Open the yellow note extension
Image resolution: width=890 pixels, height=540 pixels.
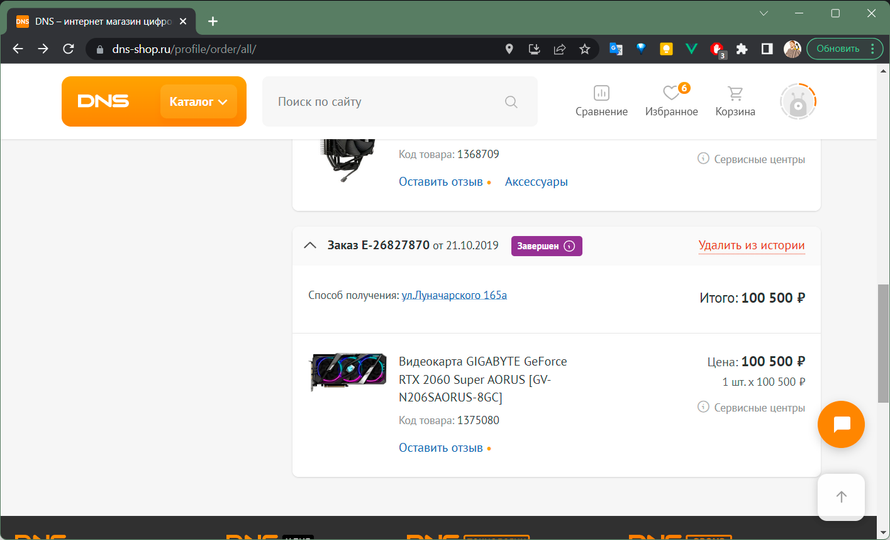[666, 49]
